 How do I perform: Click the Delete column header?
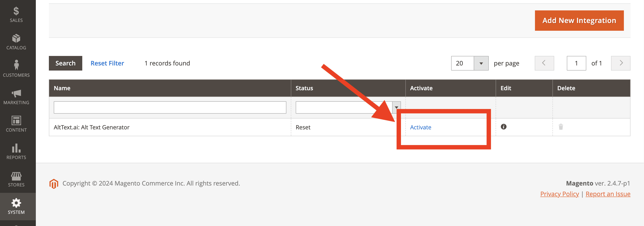[x=591, y=88]
